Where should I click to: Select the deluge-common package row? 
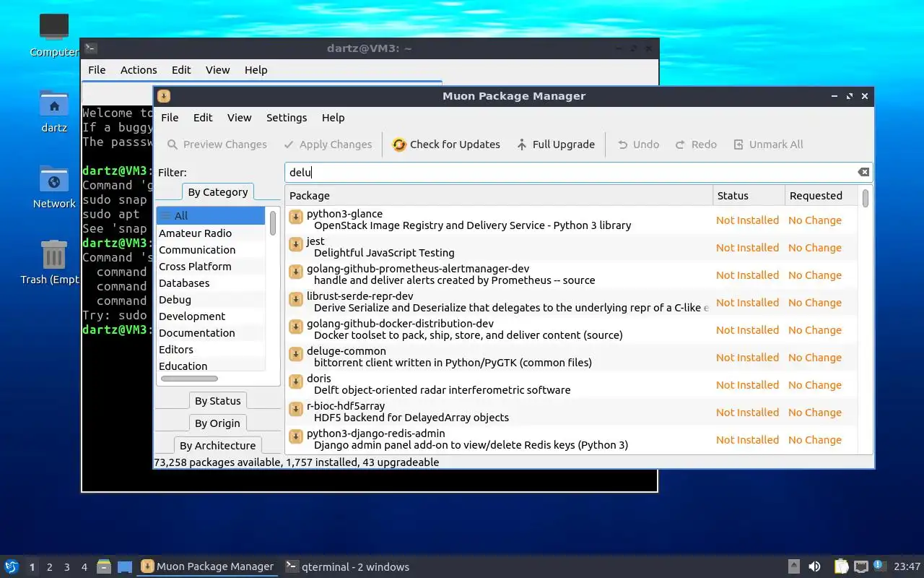[x=572, y=357]
